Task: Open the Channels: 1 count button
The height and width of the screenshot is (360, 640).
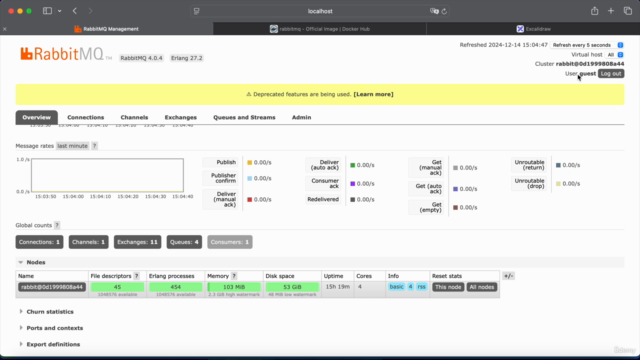Action: (89, 242)
